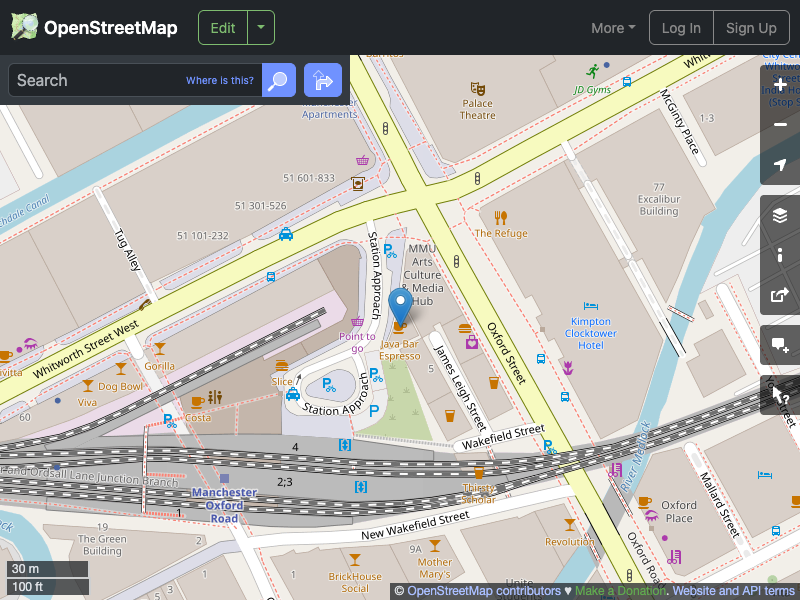Open the More dropdown menu
The width and height of the screenshot is (800, 600).
612,27
